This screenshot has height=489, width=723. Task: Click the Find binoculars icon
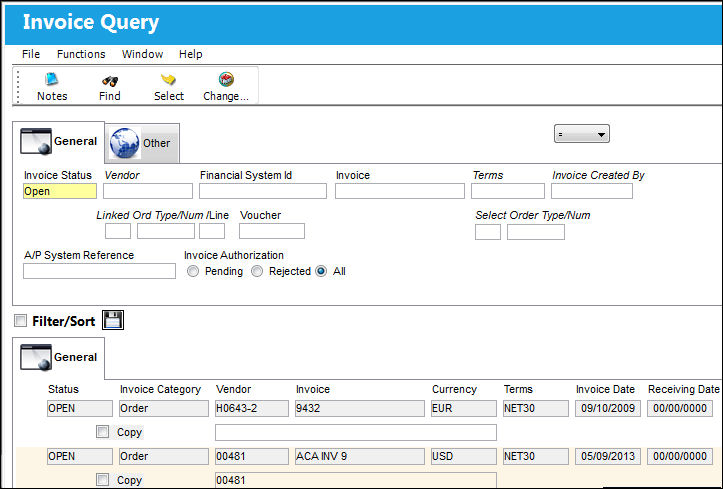click(110, 81)
